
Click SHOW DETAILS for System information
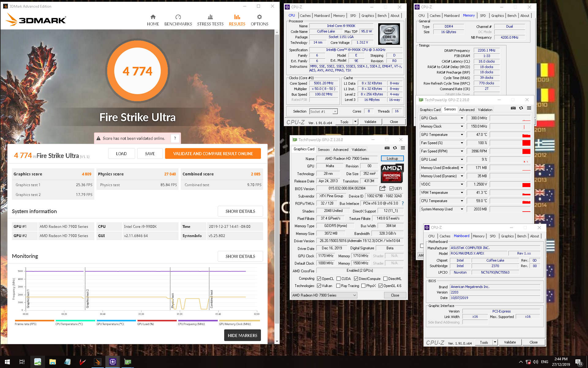(x=240, y=211)
